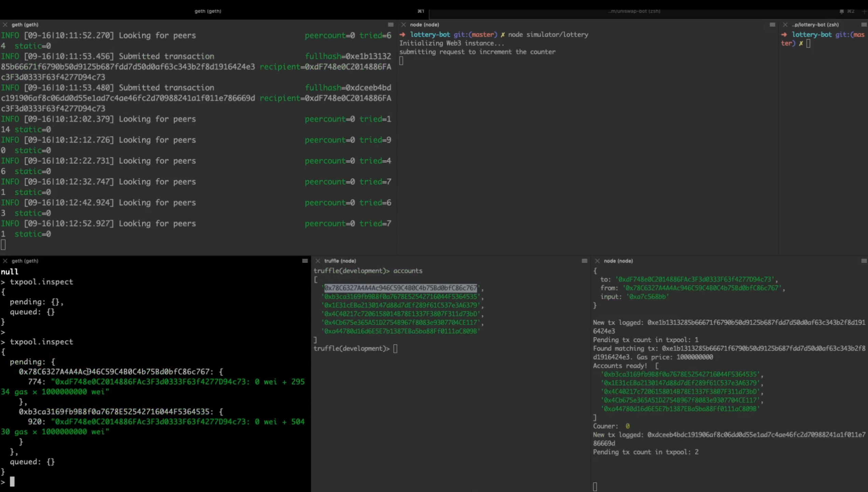Switch to the uniswap-bot (zsh) tab
This screenshot has height=492, width=868.
click(x=634, y=11)
